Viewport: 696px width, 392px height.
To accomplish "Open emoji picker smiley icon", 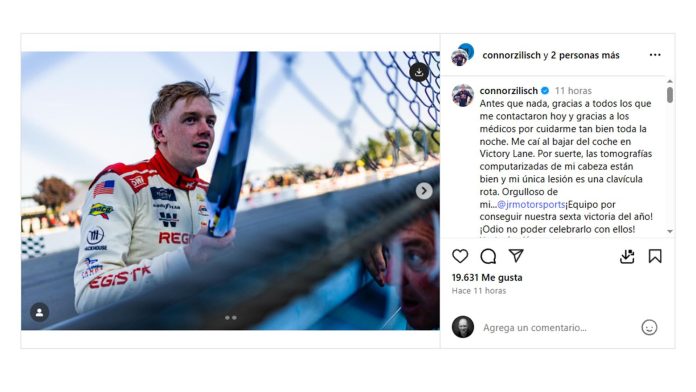I will point(649,328).
